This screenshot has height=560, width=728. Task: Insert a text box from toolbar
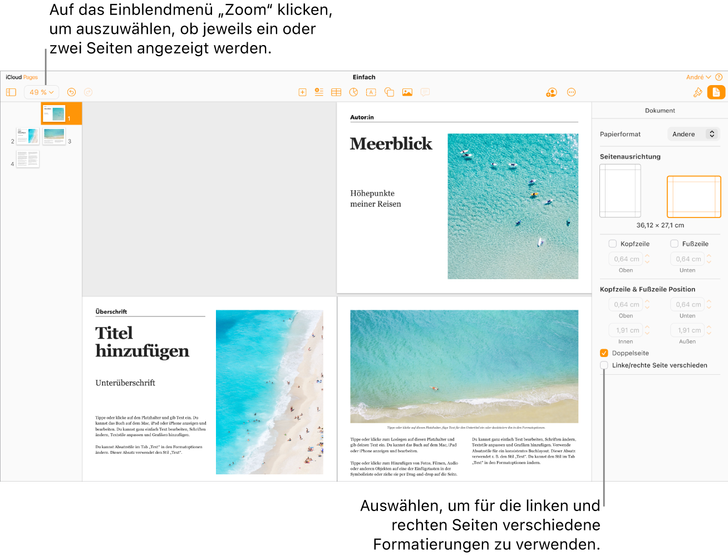[x=371, y=92]
